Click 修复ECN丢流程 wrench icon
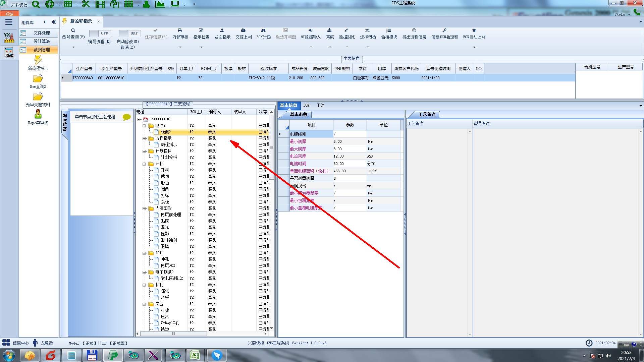 [x=444, y=31]
